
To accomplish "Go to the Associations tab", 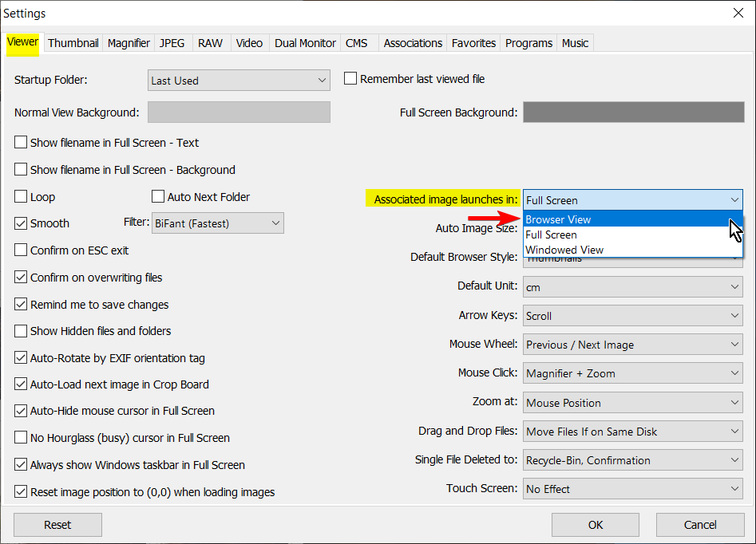I will point(413,43).
